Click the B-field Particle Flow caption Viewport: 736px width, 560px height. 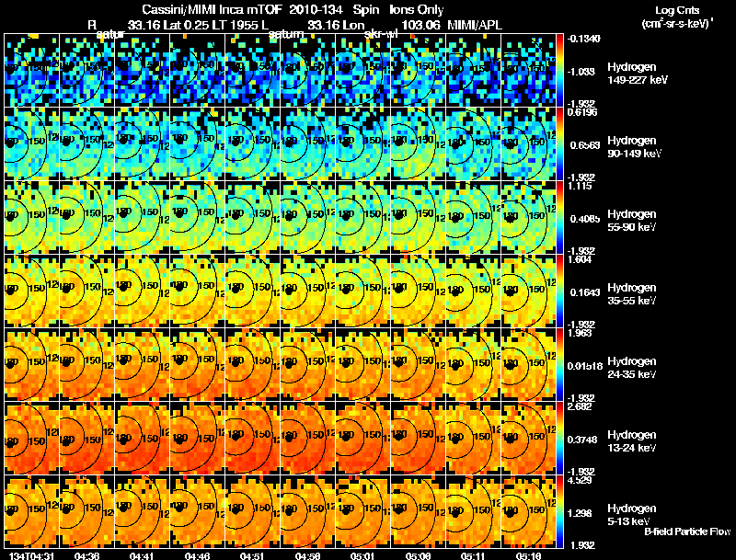coord(687,531)
